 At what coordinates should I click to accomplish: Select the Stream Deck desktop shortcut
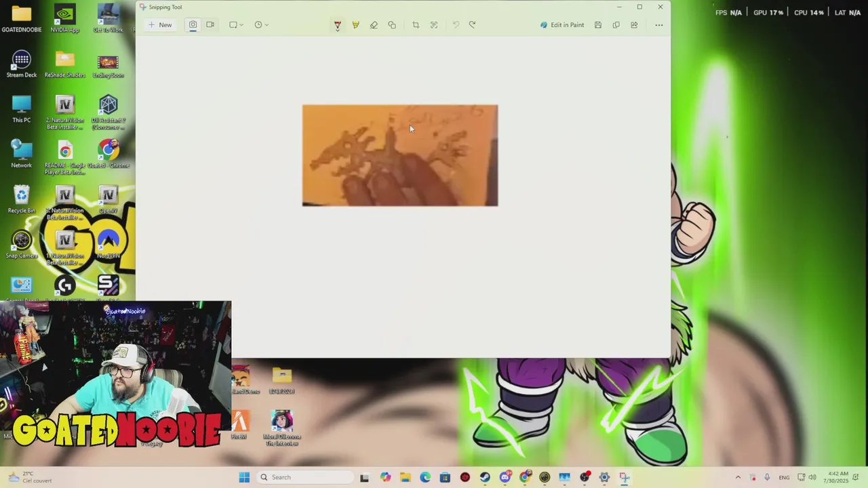coord(22,64)
